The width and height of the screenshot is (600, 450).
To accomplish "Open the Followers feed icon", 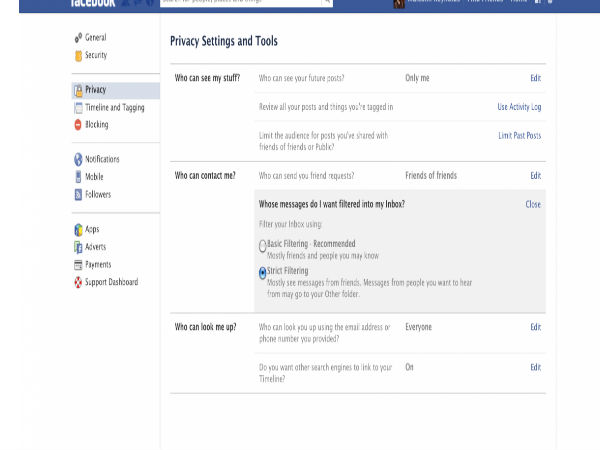I will [78, 194].
